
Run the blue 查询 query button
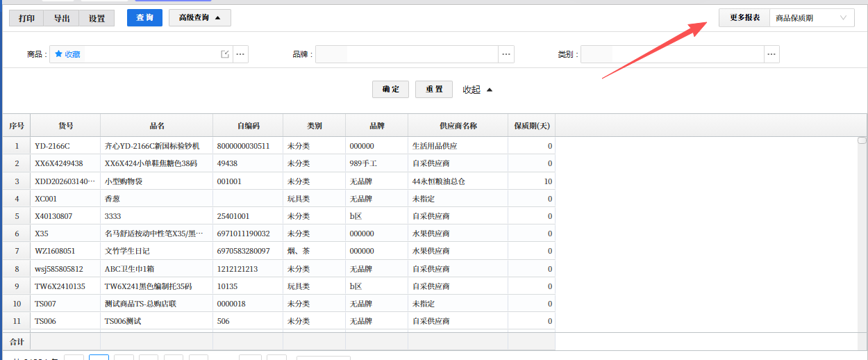click(144, 18)
